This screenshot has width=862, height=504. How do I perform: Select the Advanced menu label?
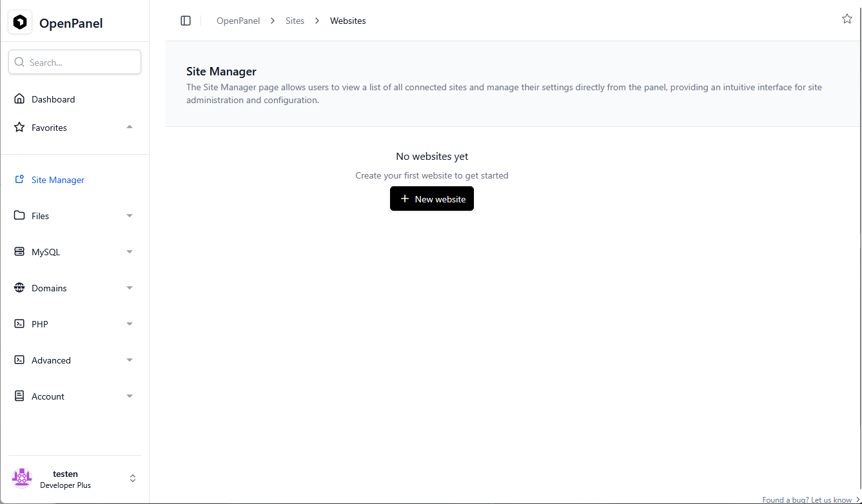[51, 360]
